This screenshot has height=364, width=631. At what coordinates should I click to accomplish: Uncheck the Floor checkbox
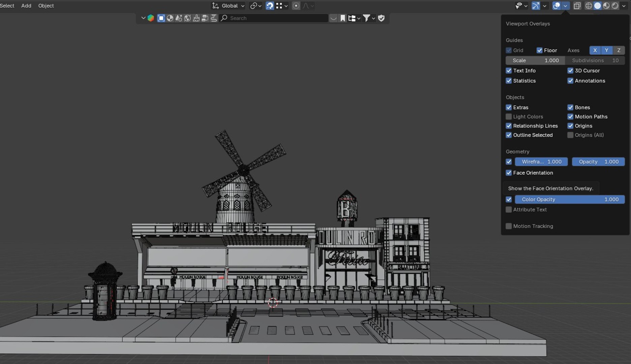539,50
